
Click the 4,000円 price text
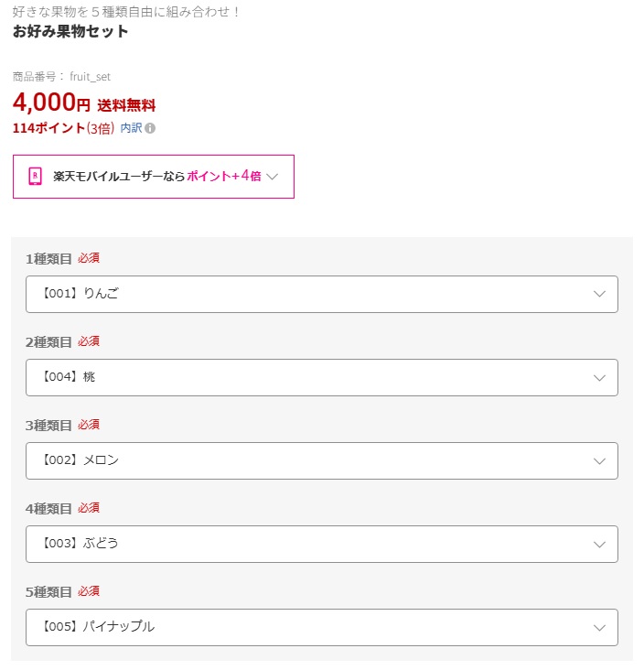(51, 103)
